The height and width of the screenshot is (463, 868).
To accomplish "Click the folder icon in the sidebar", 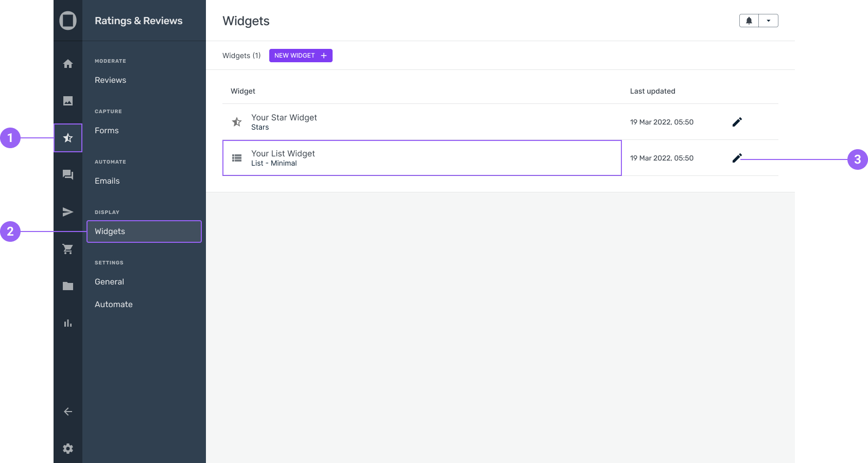I will (x=68, y=286).
